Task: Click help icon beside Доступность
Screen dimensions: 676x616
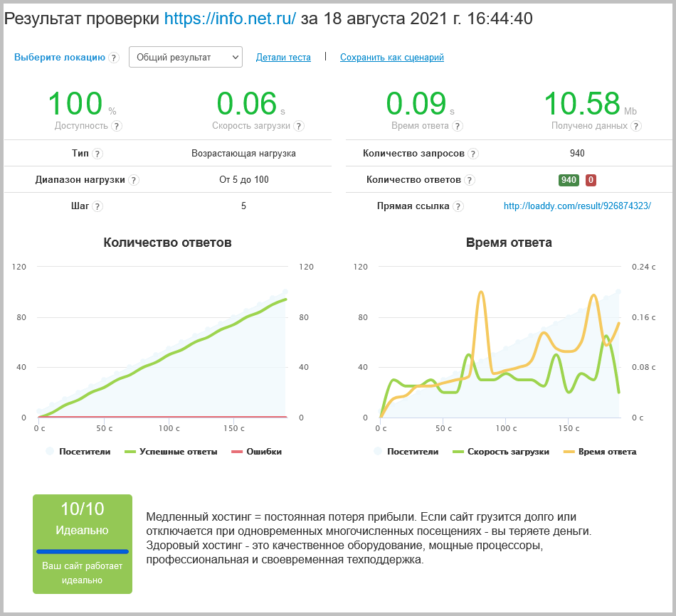Action: click(117, 126)
